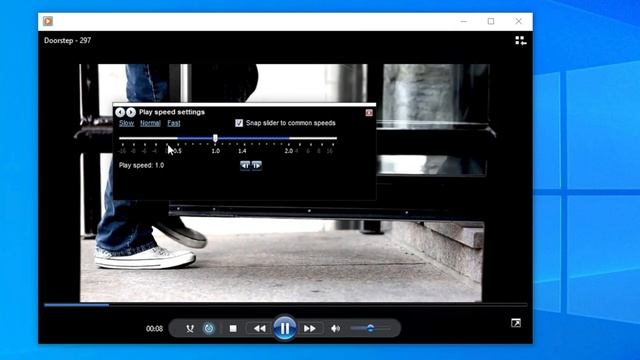The image size is (640, 360).
Task: Maximize the Media Player window
Action: pyautogui.click(x=491, y=21)
